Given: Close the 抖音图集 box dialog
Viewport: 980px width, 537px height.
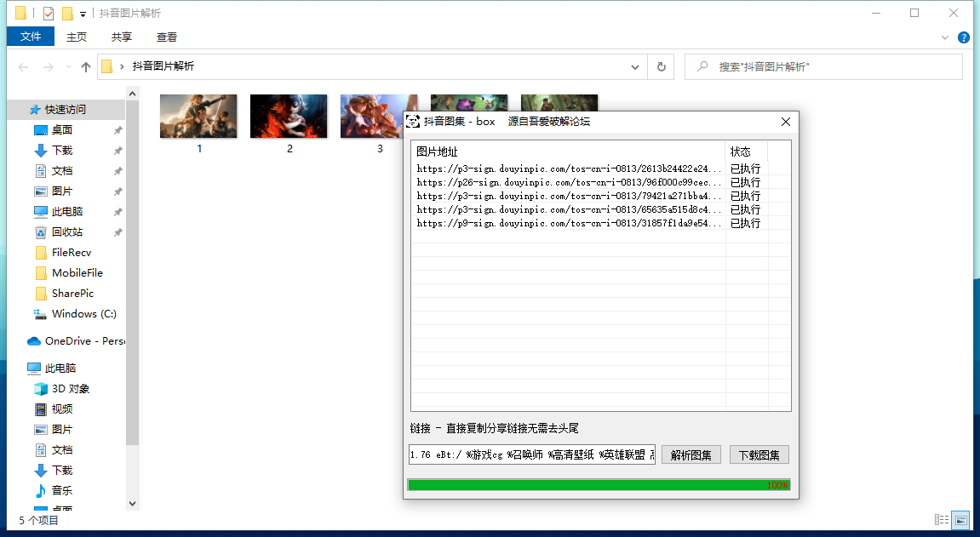Looking at the screenshot, I should pyautogui.click(x=786, y=122).
